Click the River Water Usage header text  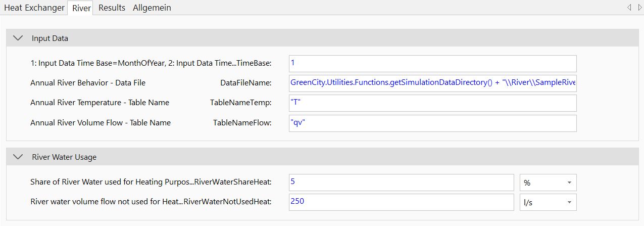(64, 157)
